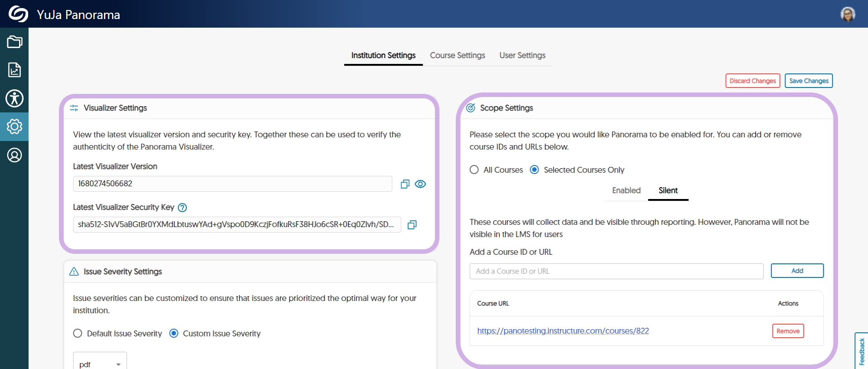
Task: Copy the Visualizer Security Key
Action: [412, 225]
